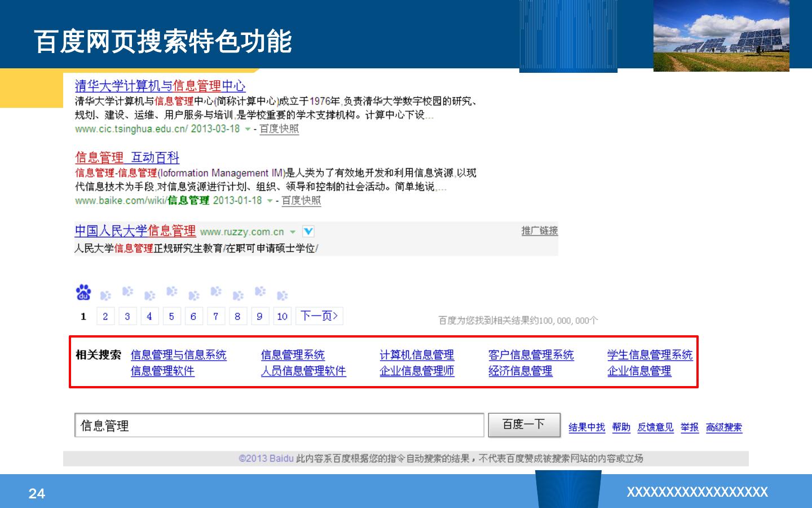Click the blue V verification icon
Image resolution: width=812 pixels, height=508 pixels.
click(x=308, y=231)
